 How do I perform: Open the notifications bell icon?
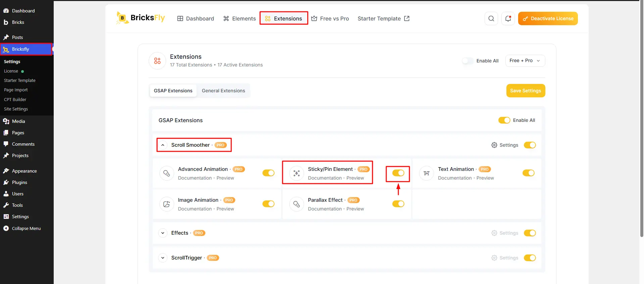point(508,18)
